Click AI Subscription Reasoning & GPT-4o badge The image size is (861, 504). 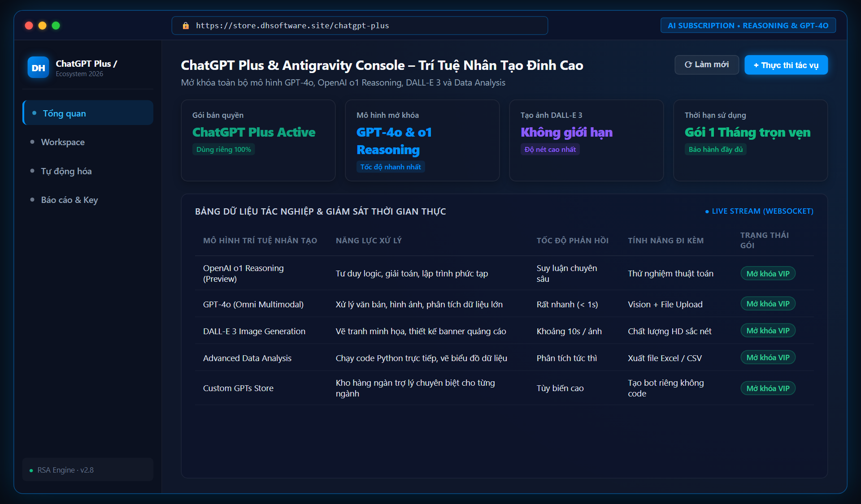748,26
